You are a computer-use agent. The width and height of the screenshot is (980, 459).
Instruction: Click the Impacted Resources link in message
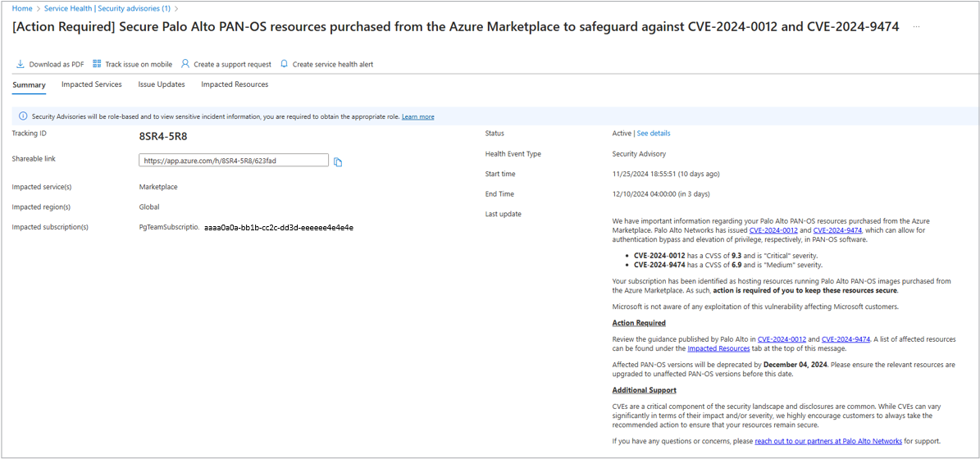[718, 348]
